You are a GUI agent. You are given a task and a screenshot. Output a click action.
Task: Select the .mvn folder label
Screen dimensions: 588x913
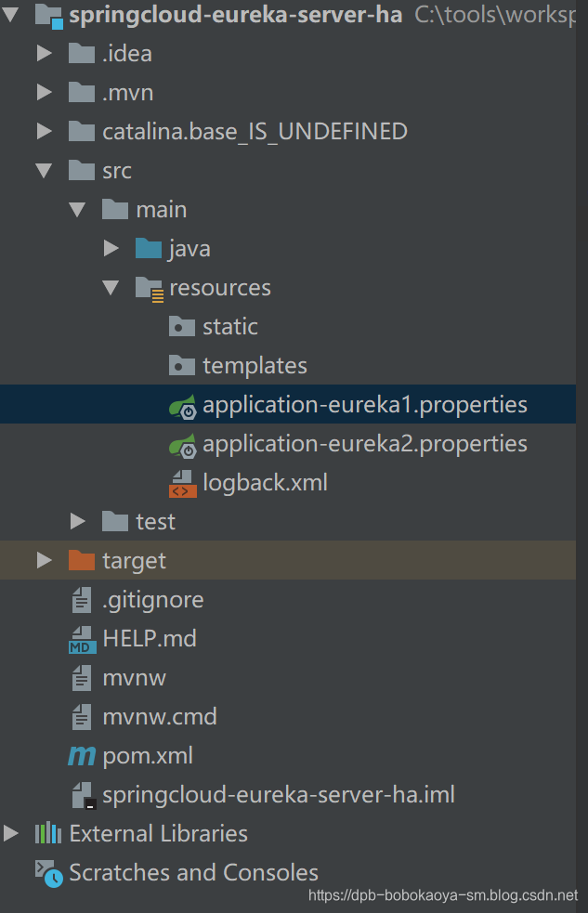pos(128,93)
